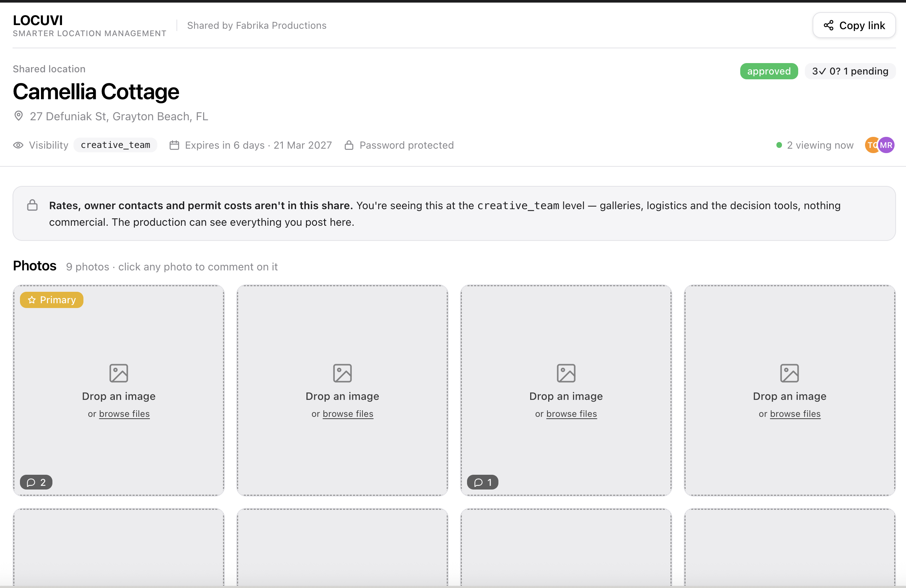Click the Camellia Cottage title

96,92
